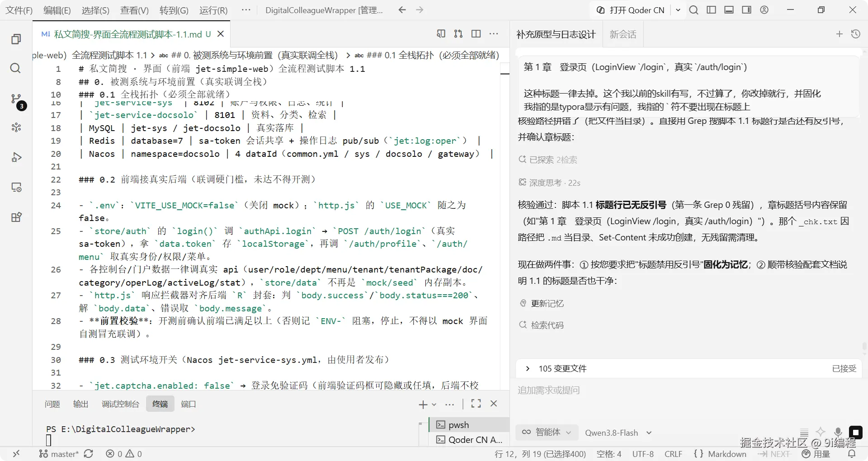Screen dimensions: 868x461
Task: Select the pwsh terminal instance
Action: [469, 424]
